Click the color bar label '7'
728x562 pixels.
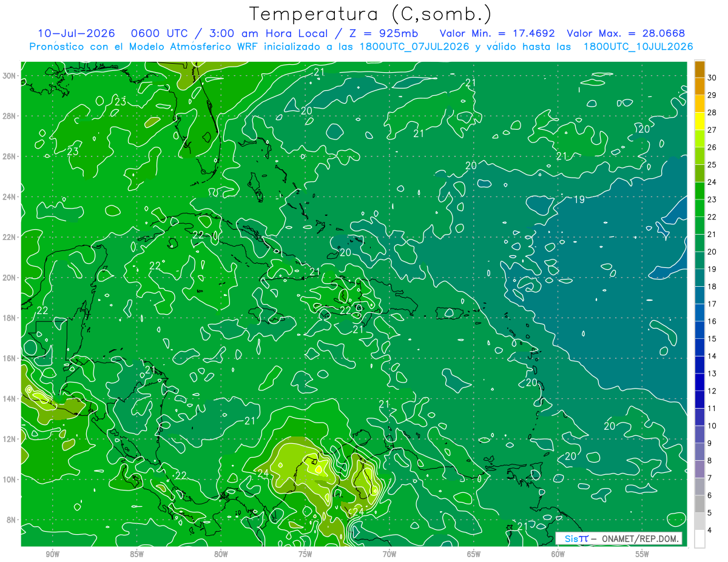coord(710,478)
